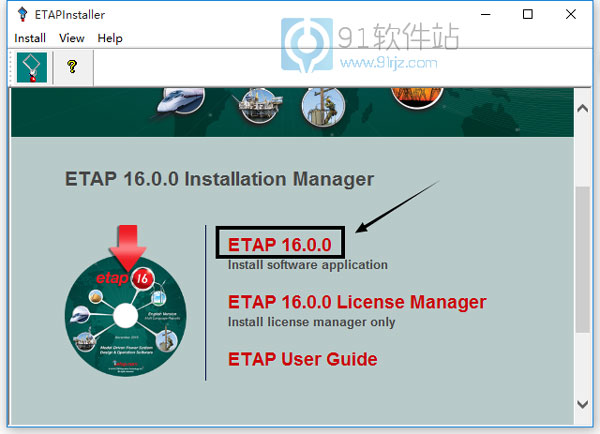The height and width of the screenshot is (434, 600).
Task: Minimize the ETAPInstaller window
Action: point(483,15)
